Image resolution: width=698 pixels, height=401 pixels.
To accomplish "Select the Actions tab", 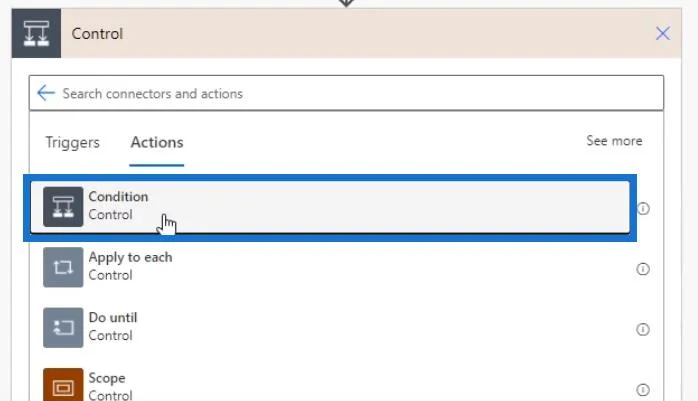I will (157, 142).
